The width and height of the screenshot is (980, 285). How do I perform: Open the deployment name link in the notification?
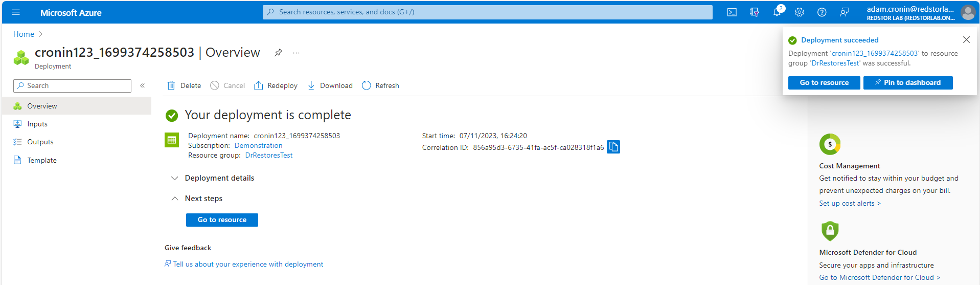tap(875, 53)
